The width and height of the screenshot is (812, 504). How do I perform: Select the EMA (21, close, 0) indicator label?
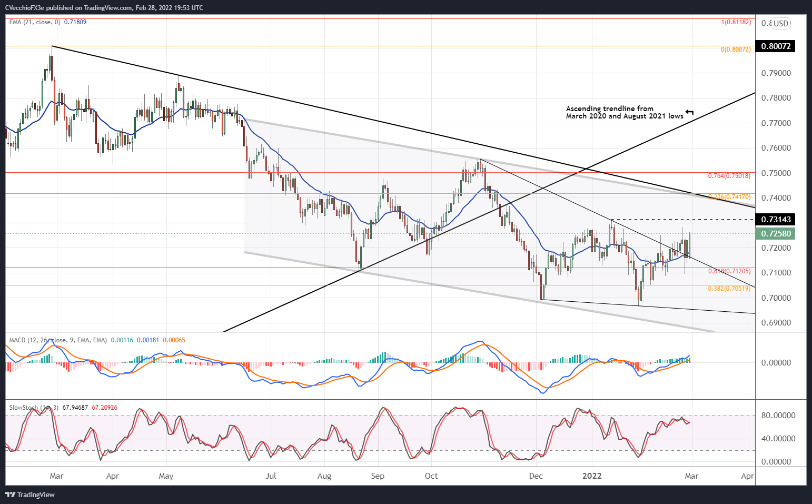pyautogui.click(x=35, y=22)
